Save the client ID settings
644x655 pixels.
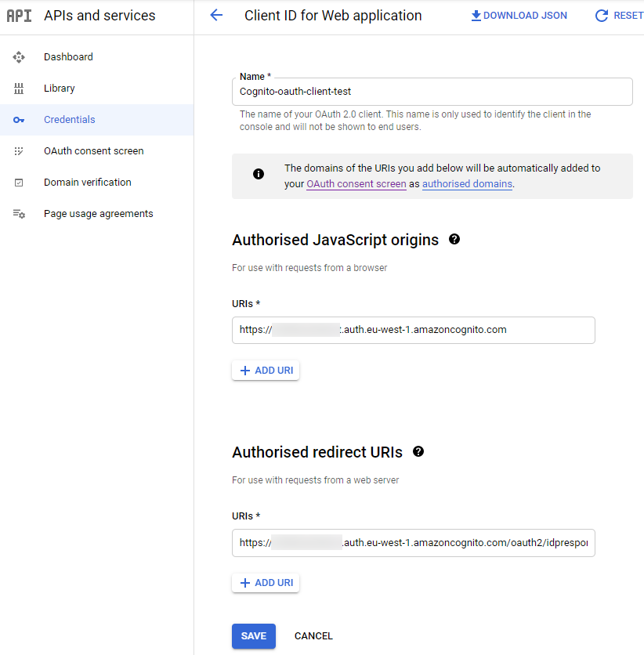pos(254,636)
